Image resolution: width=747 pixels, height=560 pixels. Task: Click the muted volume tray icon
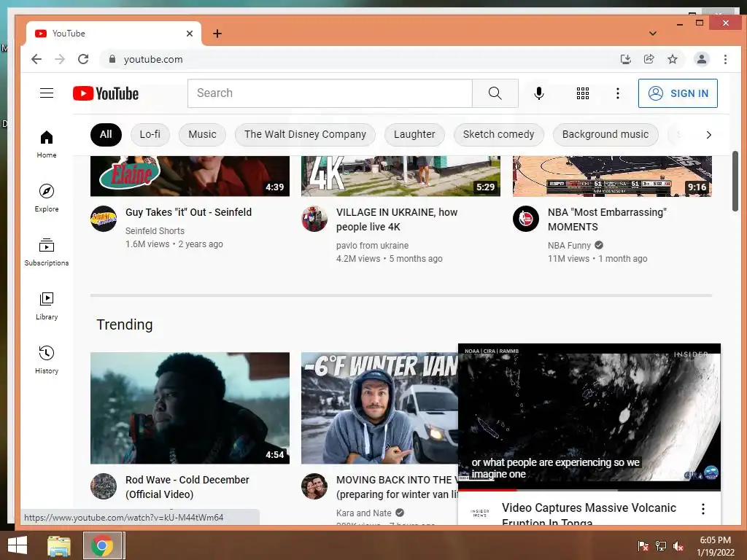coord(678,545)
